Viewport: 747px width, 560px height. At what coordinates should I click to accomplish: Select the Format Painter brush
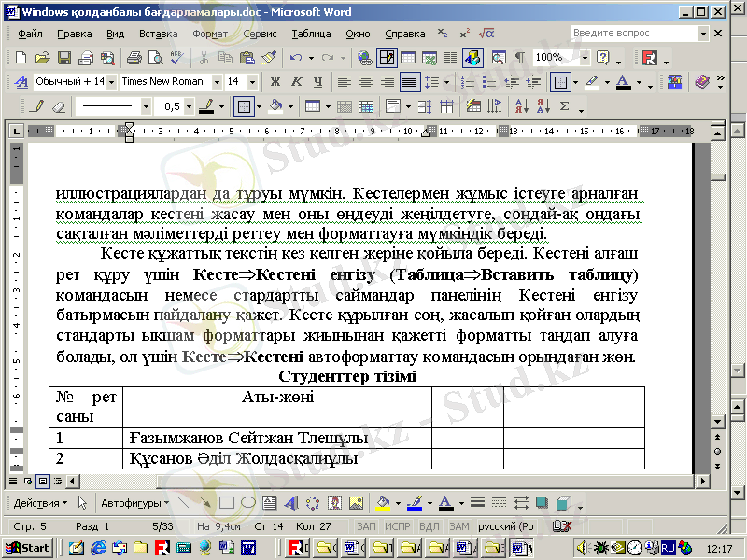coord(269,58)
